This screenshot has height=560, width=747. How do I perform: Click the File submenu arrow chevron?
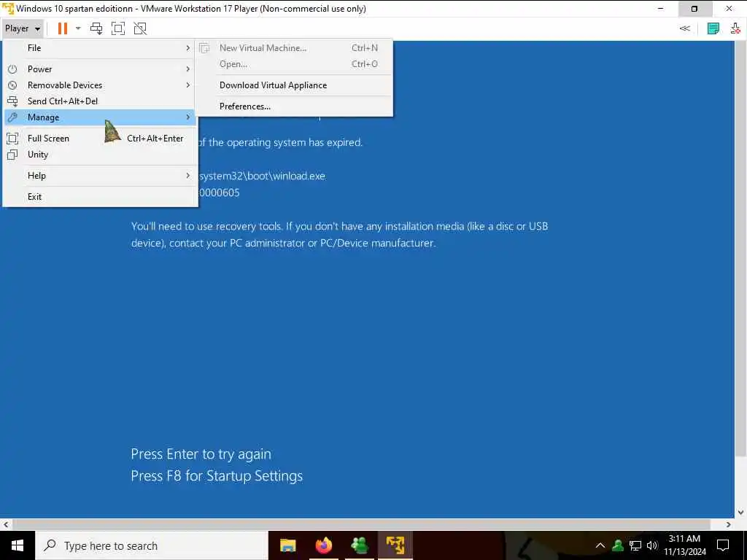[187, 47]
